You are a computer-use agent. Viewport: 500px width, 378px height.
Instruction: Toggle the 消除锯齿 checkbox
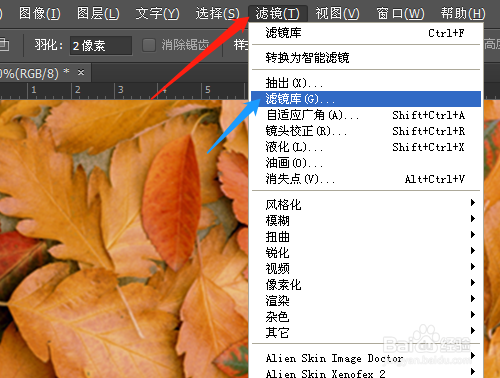(149, 45)
